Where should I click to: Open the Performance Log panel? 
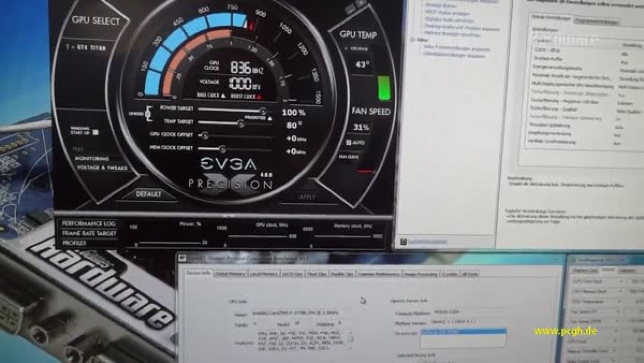tap(89, 224)
